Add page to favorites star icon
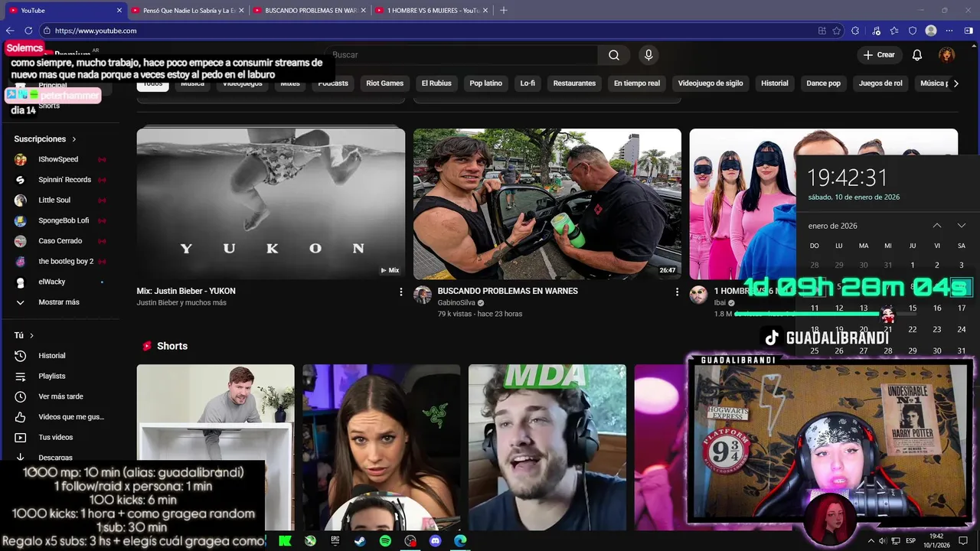 click(x=837, y=31)
